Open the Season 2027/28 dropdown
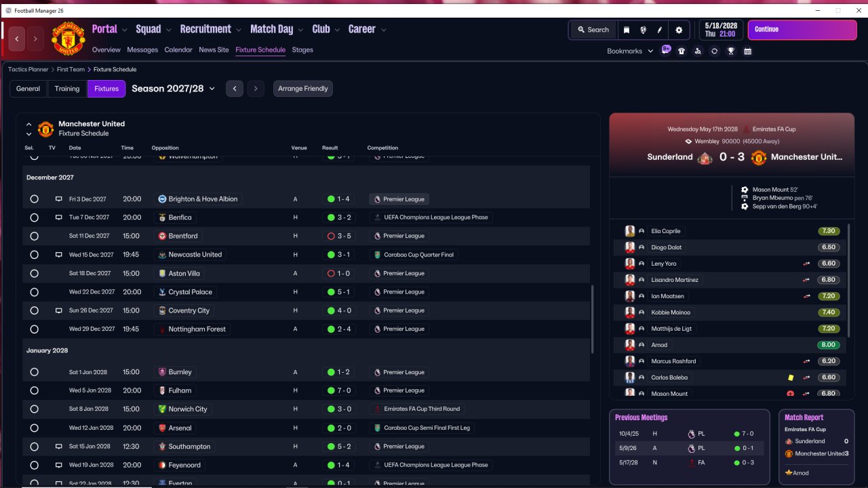The width and height of the screenshot is (868, 488). [174, 89]
